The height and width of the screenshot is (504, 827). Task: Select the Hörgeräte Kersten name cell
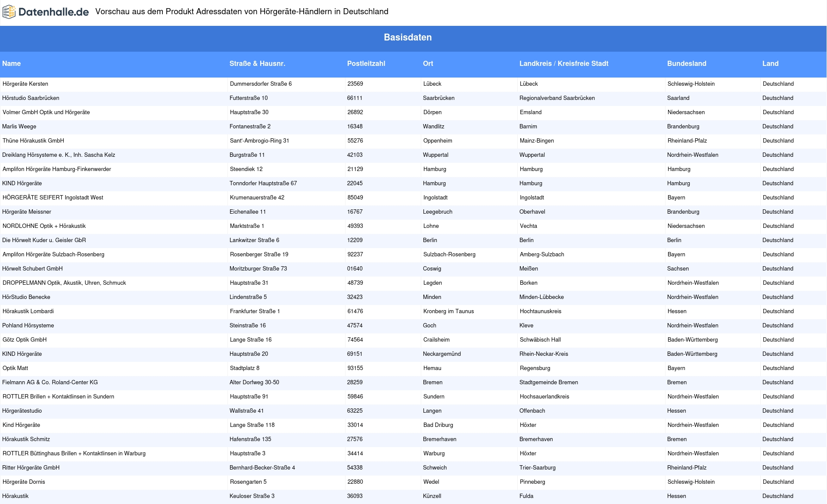pyautogui.click(x=25, y=84)
